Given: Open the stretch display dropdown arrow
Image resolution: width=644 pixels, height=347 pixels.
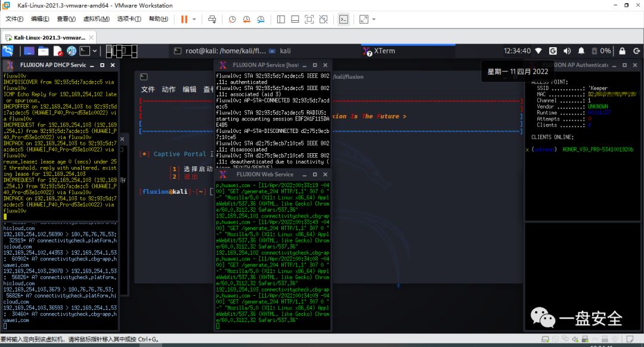Looking at the screenshot, I should pyautogui.click(x=374, y=19).
